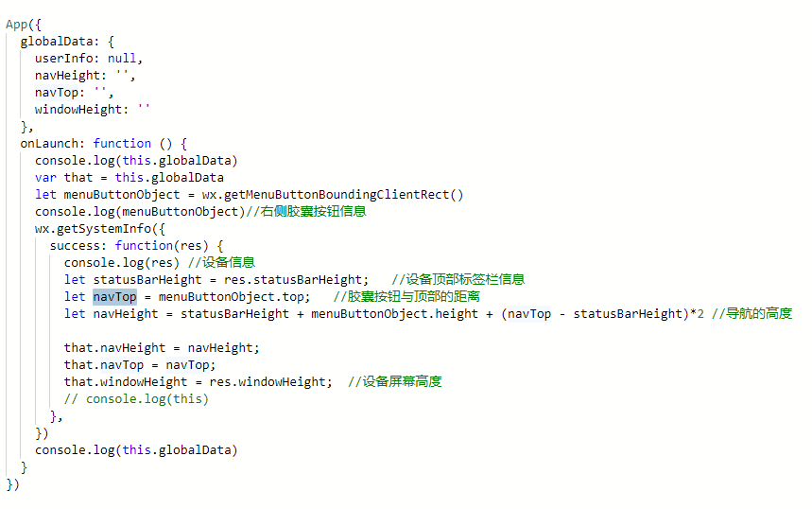Place cursor on globalData property name

[x=57, y=42]
